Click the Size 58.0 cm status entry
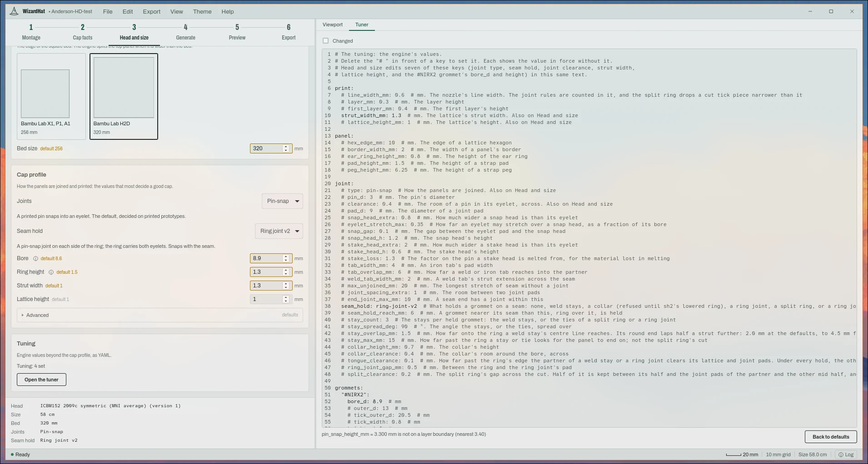Viewport: 868px width, 464px height. click(813, 454)
